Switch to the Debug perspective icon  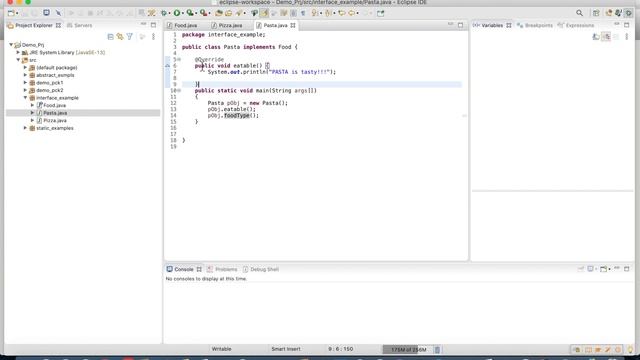click(629, 13)
